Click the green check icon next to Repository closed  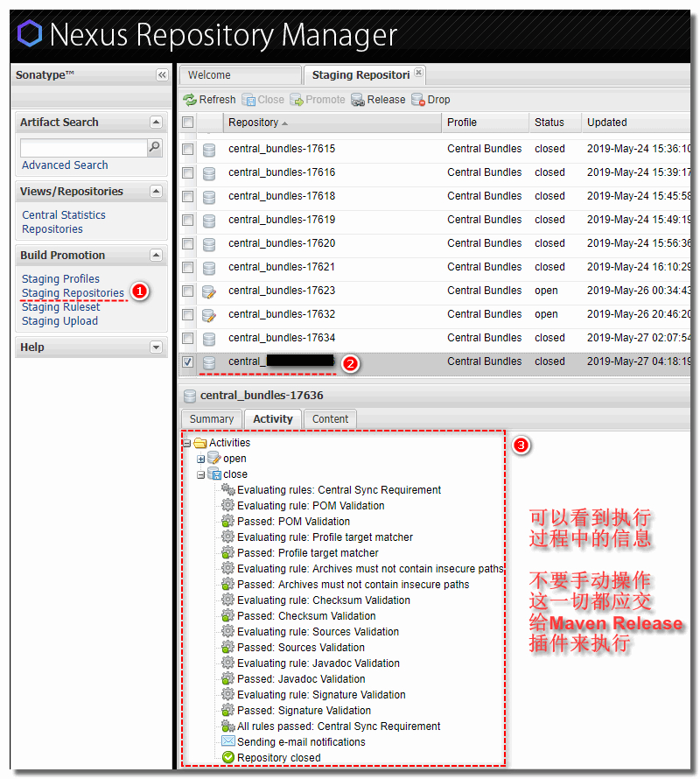228,757
